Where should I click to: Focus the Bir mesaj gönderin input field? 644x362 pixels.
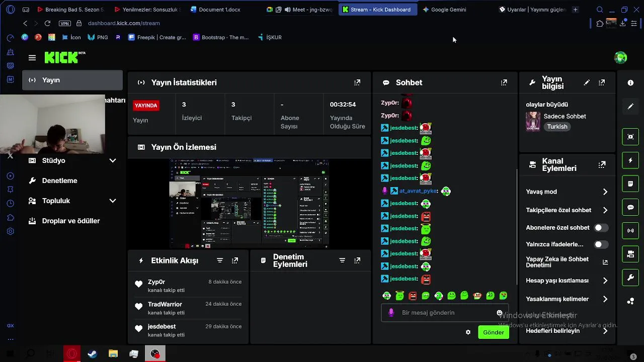pos(445,313)
